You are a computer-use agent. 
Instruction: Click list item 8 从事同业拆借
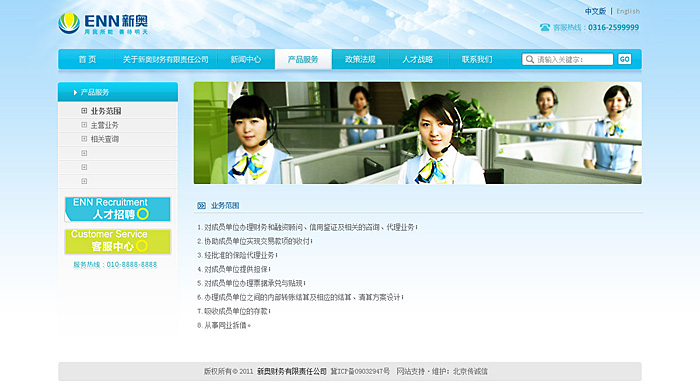[x=224, y=325]
